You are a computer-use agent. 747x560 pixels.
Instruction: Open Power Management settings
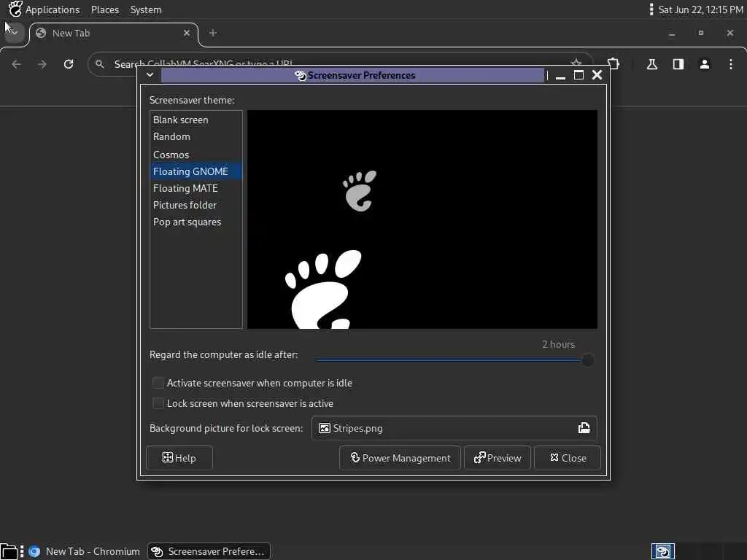click(x=400, y=458)
